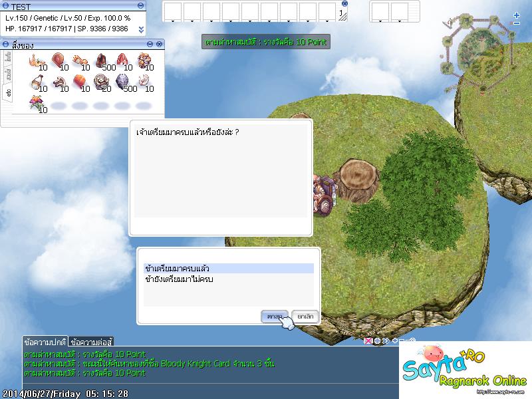
Task: Open the สวมใส่ inventory tab
Action: (x=8, y=74)
